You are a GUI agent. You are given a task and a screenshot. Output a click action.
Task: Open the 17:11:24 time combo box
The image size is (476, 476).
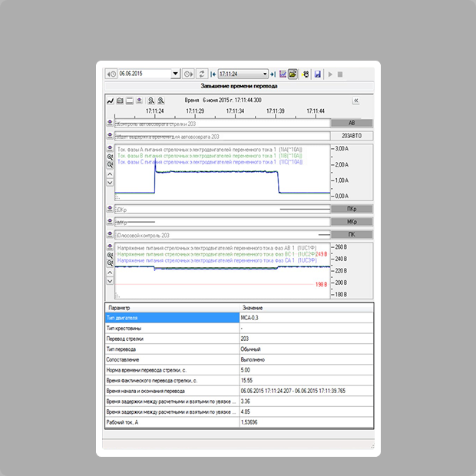[243, 74]
